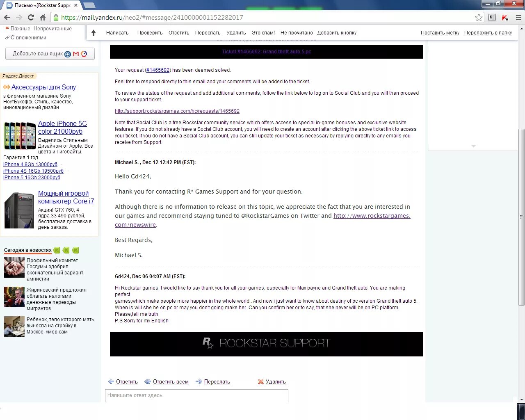The width and height of the screenshot is (525, 420).
Task: Click the Удалить link below the message
Action: 276,382
